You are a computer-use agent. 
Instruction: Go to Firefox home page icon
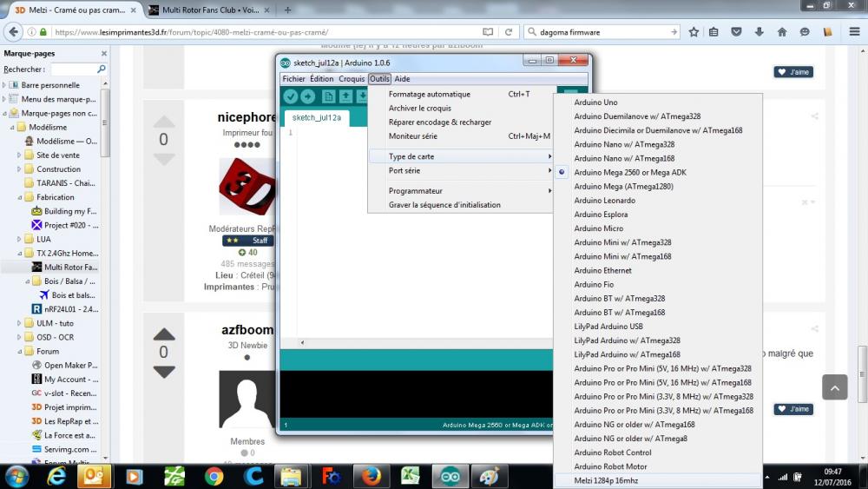pyautogui.click(x=782, y=32)
